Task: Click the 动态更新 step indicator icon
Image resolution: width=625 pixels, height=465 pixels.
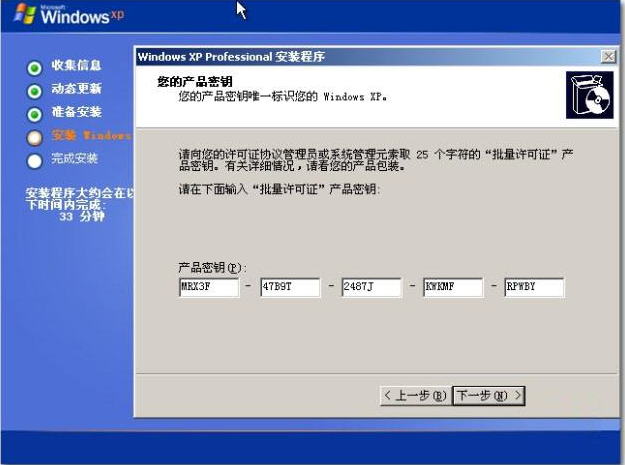Action: click(x=34, y=90)
